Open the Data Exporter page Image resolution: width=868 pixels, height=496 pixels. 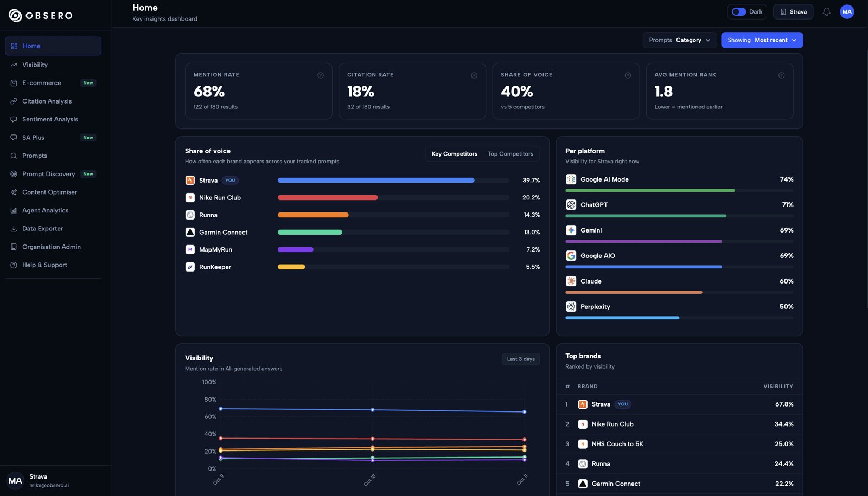[x=53, y=229]
